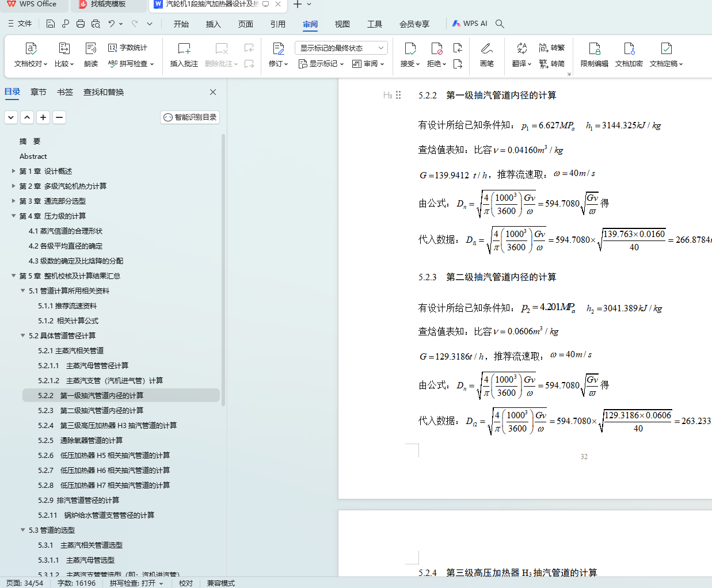Expand 第 2 章 多级汽轮机热力计算
This screenshot has width=712, height=588.
14,186
